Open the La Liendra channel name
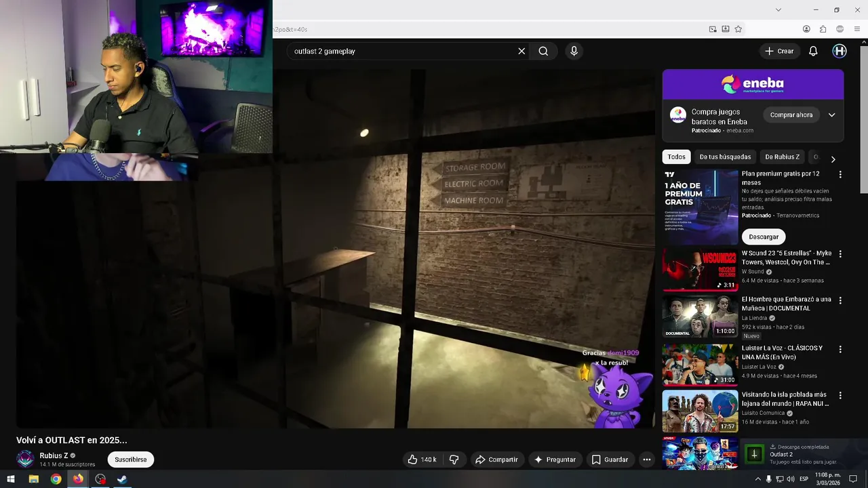The image size is (868, 488). 755,318
